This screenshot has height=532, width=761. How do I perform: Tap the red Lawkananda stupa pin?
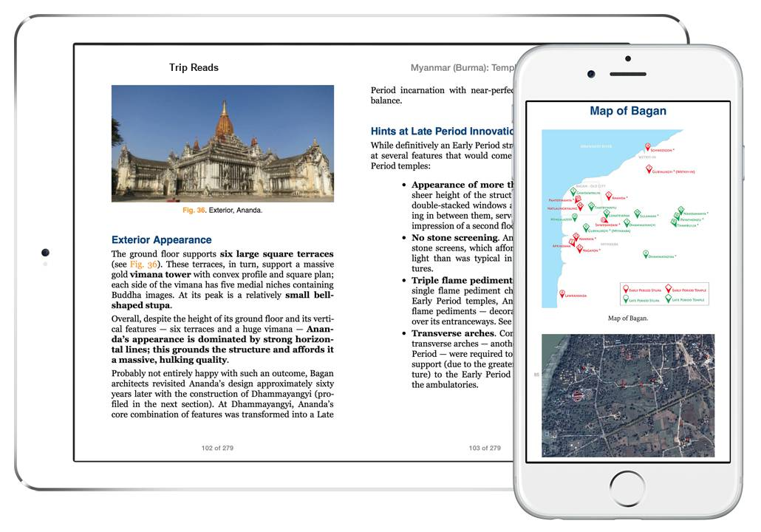click(x=562, y=293)
